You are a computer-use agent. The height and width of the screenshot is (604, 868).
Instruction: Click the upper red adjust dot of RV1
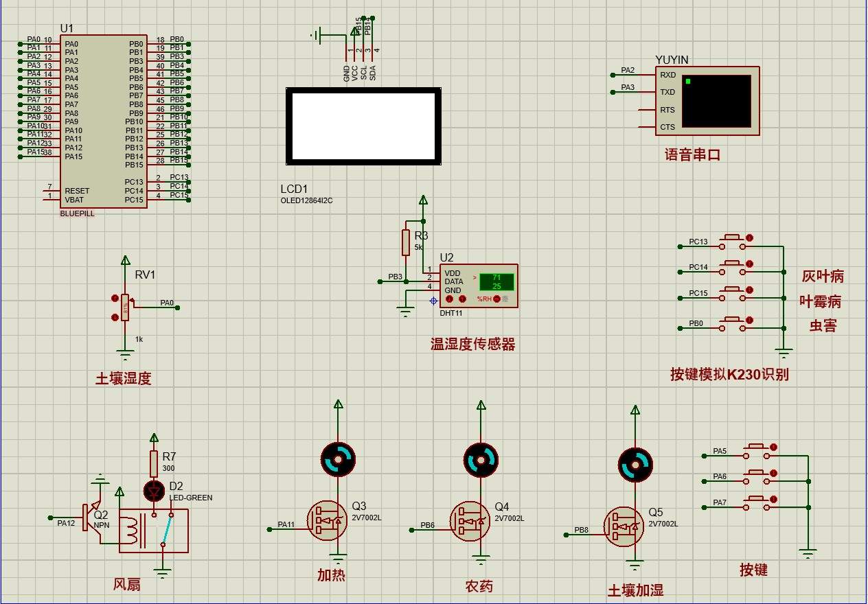(115, 298)
